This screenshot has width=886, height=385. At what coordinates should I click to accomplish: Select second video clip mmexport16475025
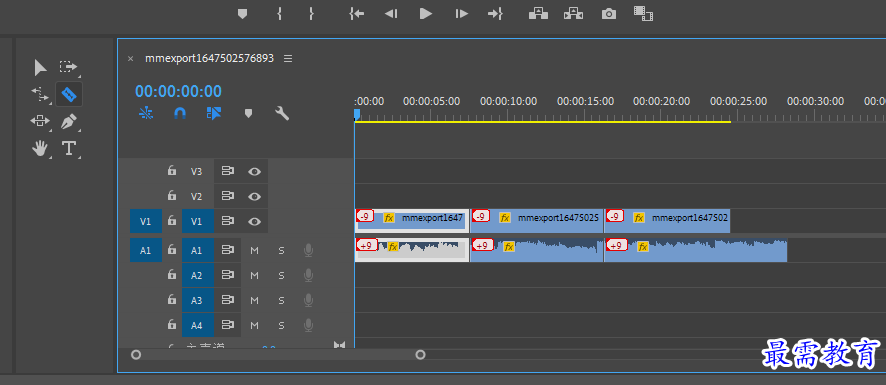[x=537, y=220]
